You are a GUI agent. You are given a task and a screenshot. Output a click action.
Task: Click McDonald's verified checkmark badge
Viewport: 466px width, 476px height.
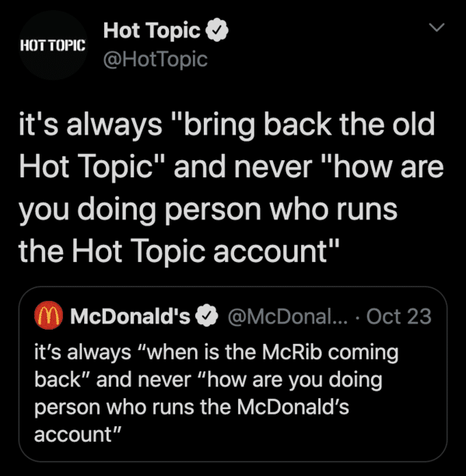pos(207,316)
